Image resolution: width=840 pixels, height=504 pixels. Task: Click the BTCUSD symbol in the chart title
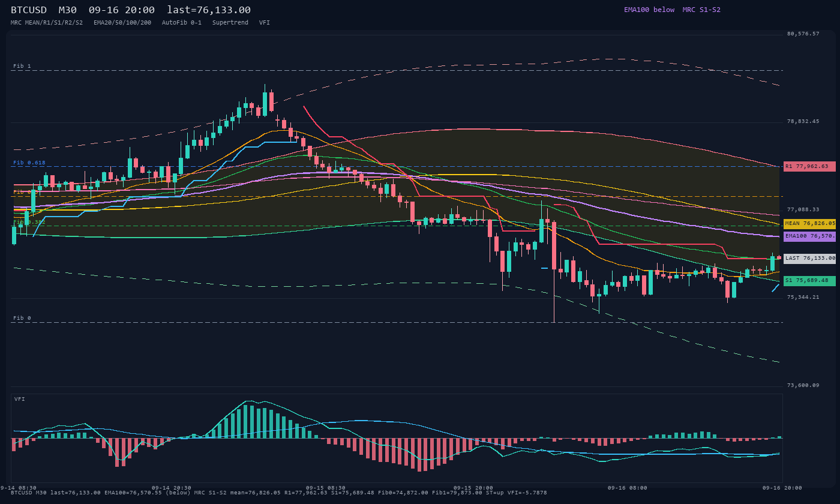[29, 10]
